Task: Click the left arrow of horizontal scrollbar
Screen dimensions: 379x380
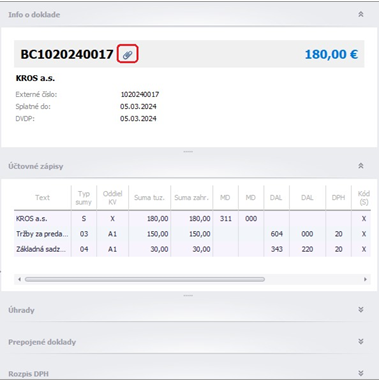Action: [x=19, y=279]
